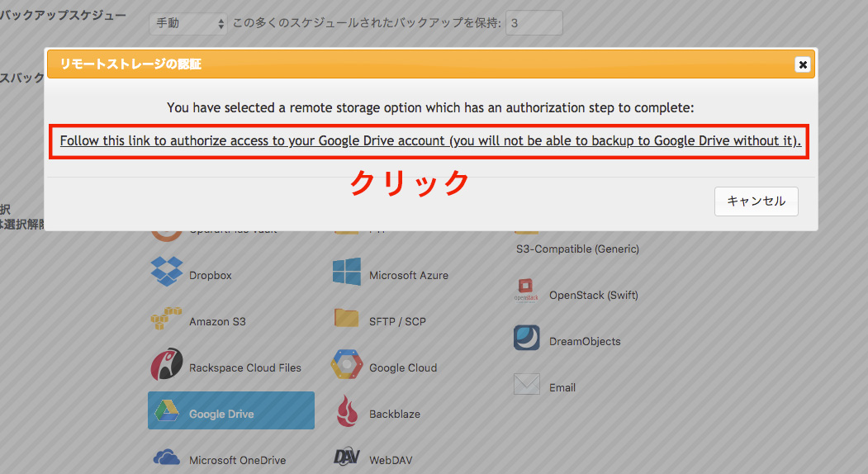Click the キャンセル button in the dialog

(757, 201)
